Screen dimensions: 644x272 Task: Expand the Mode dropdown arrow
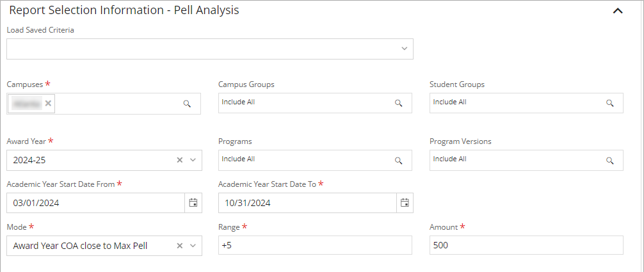tap(193, 246)
